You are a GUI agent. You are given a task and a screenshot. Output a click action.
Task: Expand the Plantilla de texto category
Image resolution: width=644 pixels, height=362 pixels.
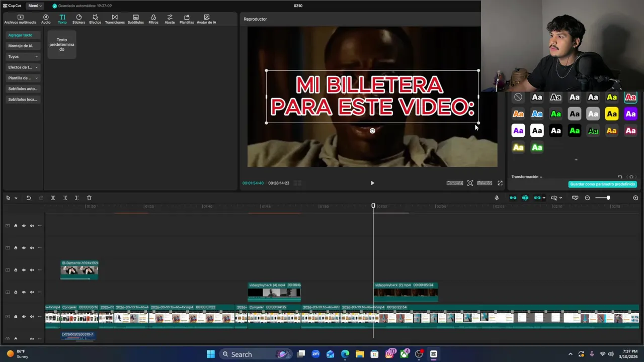point(23,78)
